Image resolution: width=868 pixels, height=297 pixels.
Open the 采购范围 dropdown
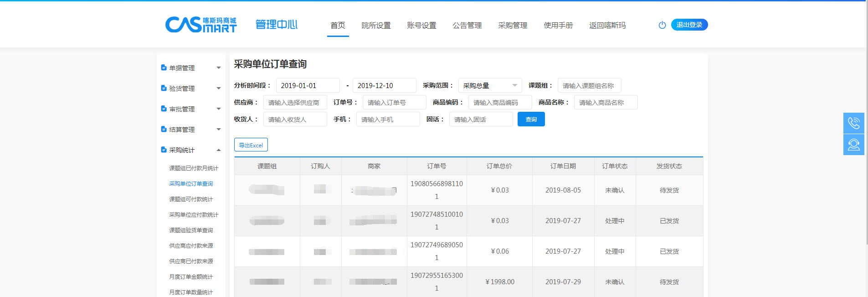490,86
